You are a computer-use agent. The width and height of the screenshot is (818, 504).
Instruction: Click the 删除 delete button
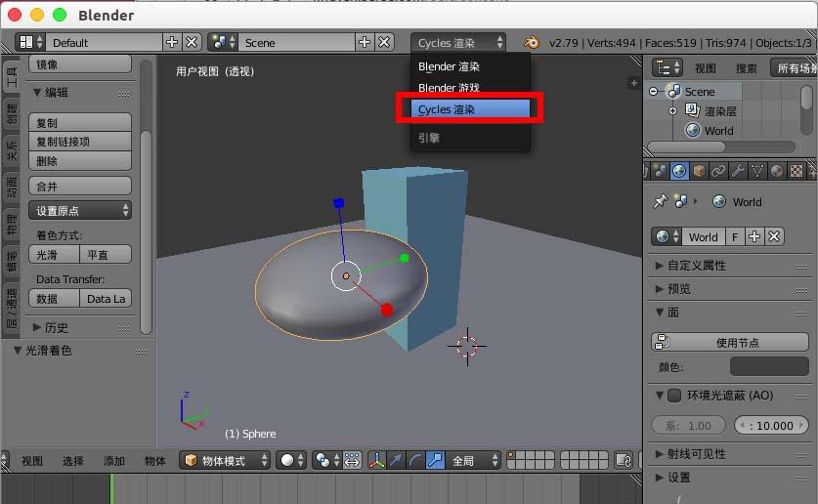80,161
